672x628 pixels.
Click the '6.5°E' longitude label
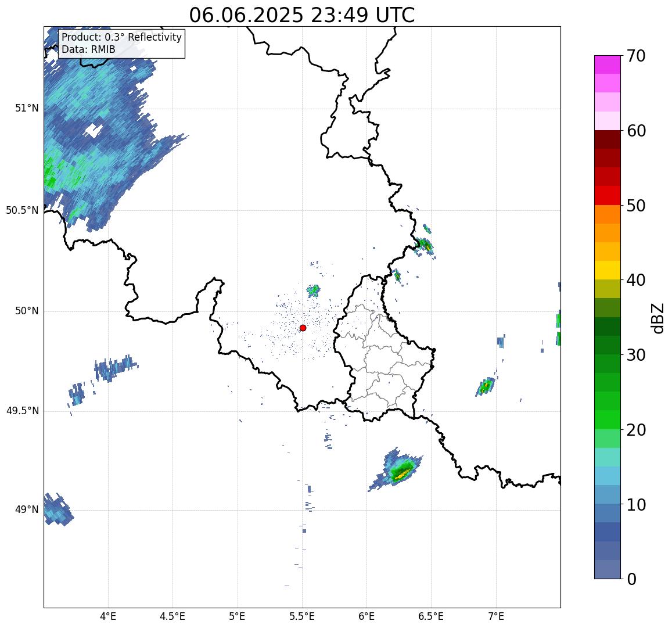click(x=431, y=616)
